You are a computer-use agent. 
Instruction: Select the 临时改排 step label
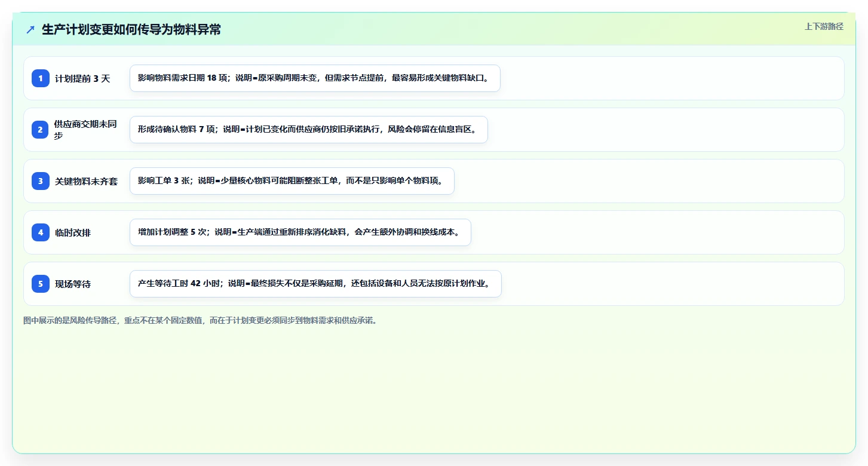coord(73,233)
